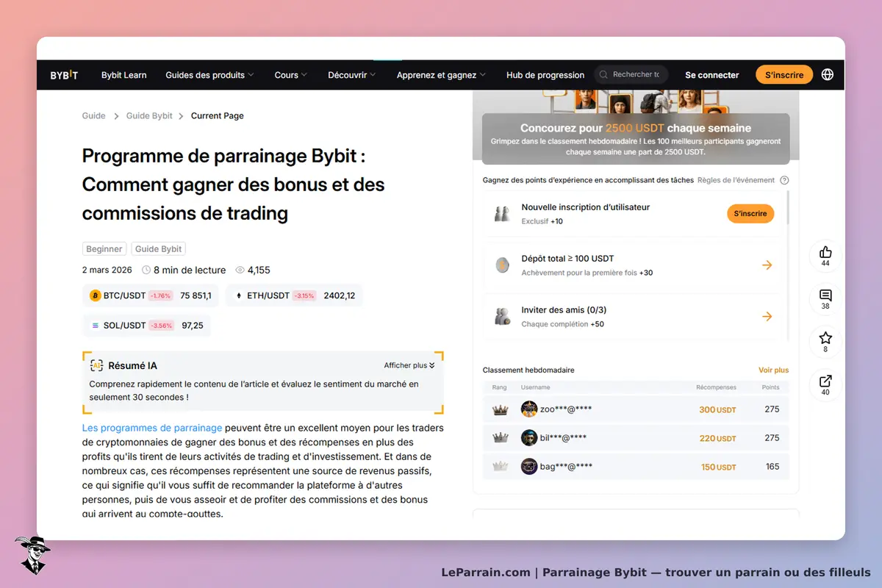The width and height of the screenshot is (882, 588).
Task: Click the avatar of bag***@****
Action: (x=529, y=466)
